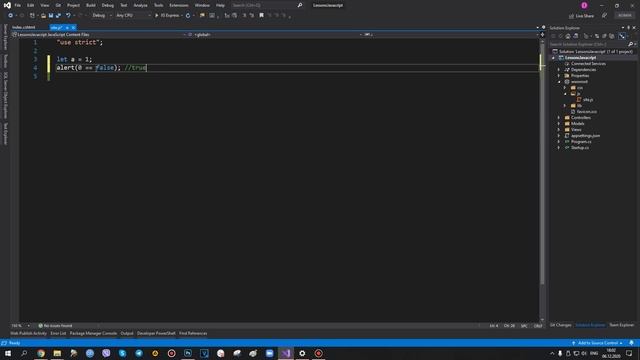Image resolution: width=640 pixels, height=360 pixels.
Task: Expand the Models folder
Action: pos(559,124)
